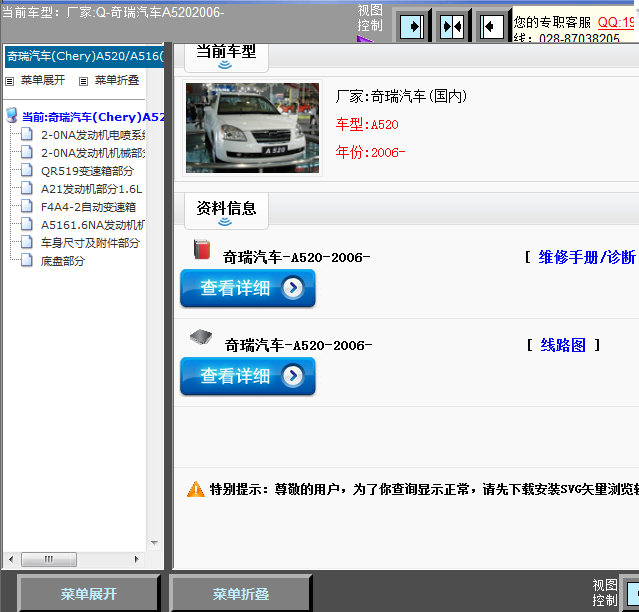
Task: Open A21发动机部分1.6L tree item
Action: pos(92,189)
